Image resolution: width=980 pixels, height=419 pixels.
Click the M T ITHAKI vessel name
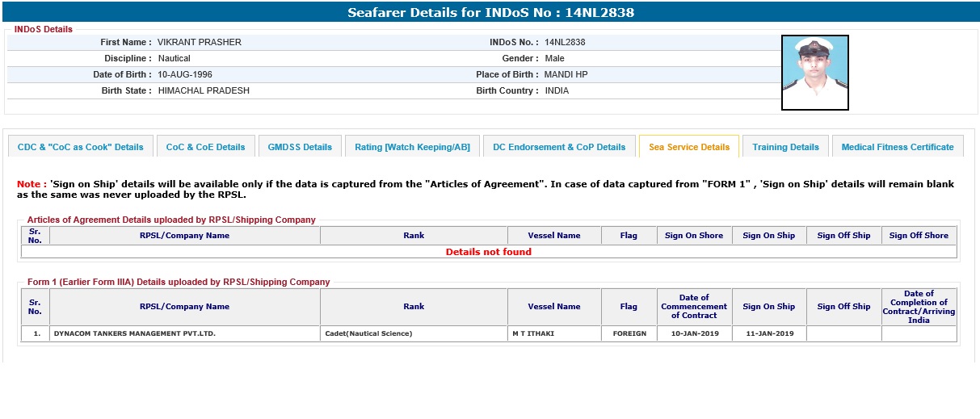click(535, 333)
